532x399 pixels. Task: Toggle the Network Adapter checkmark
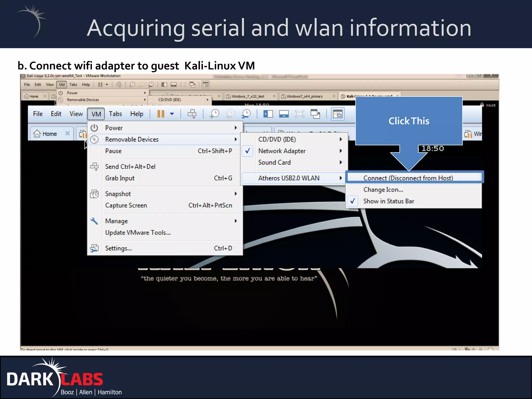click(248, 151)
